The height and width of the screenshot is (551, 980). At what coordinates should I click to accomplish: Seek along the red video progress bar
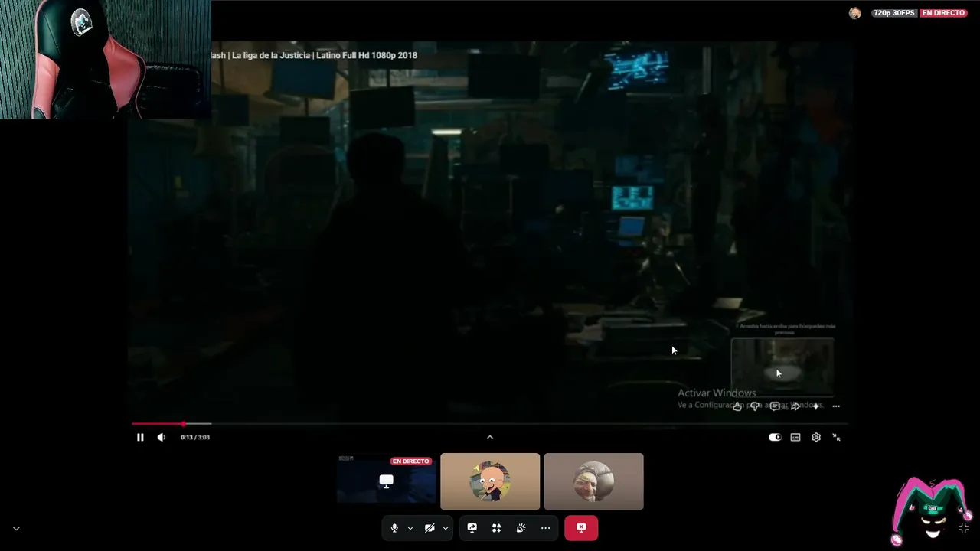click(490, 424)
